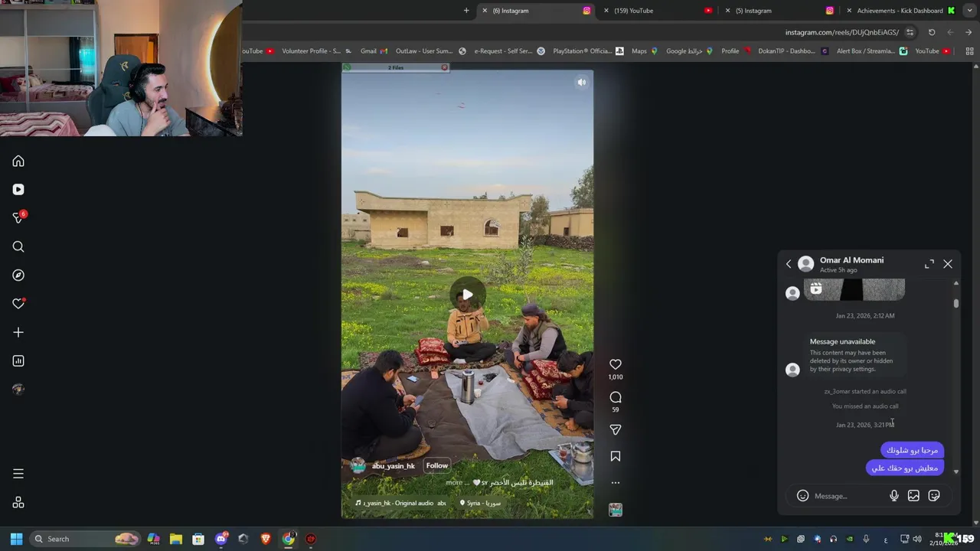Open the Meta apps icon at sidebar bottom

coord(18,503)
